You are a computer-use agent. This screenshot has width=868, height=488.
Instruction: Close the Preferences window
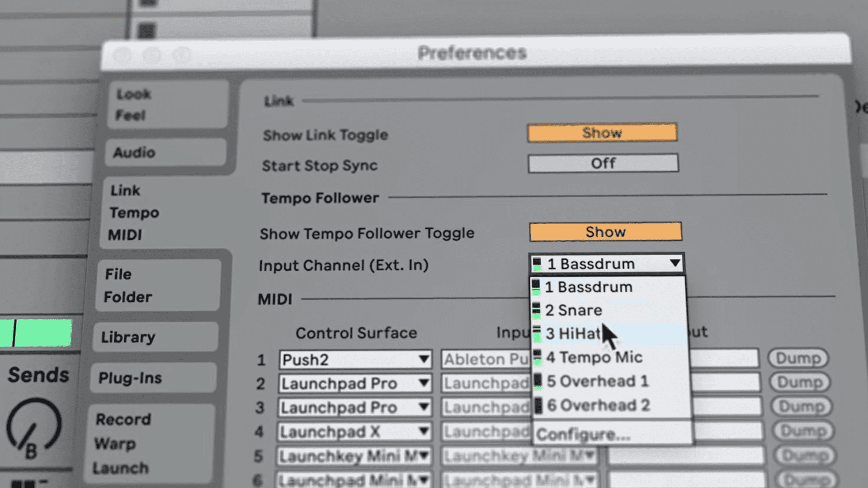click(122, 55)
